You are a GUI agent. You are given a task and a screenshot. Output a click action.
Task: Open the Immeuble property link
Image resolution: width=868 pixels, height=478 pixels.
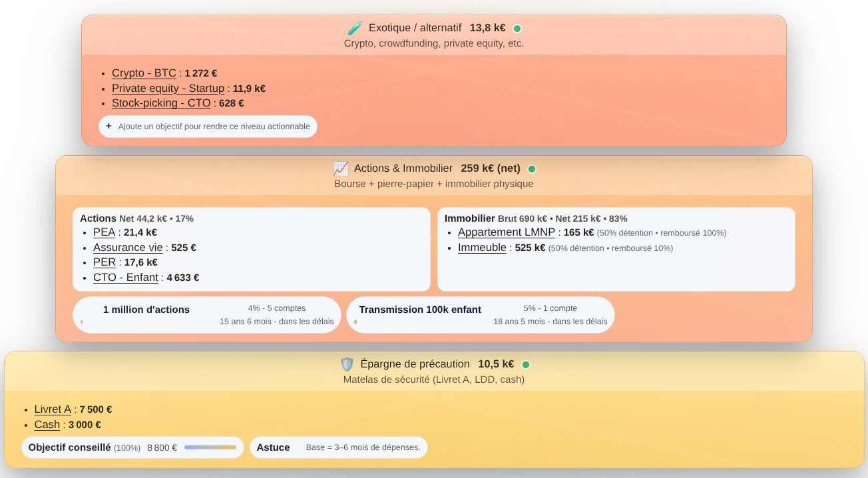point(482,248)
